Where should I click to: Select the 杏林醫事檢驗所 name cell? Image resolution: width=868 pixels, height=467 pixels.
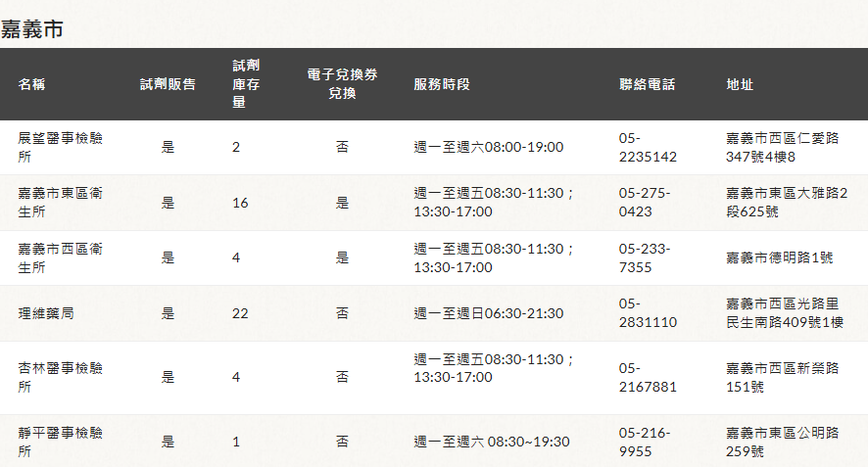coord(61,377)
